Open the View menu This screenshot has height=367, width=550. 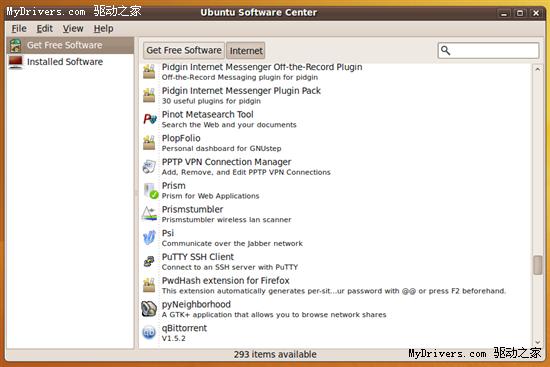point(73,28)
